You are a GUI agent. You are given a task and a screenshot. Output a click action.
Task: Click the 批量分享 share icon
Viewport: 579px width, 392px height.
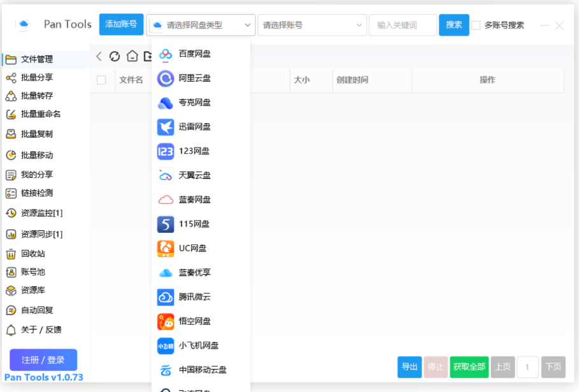[11, 78]
